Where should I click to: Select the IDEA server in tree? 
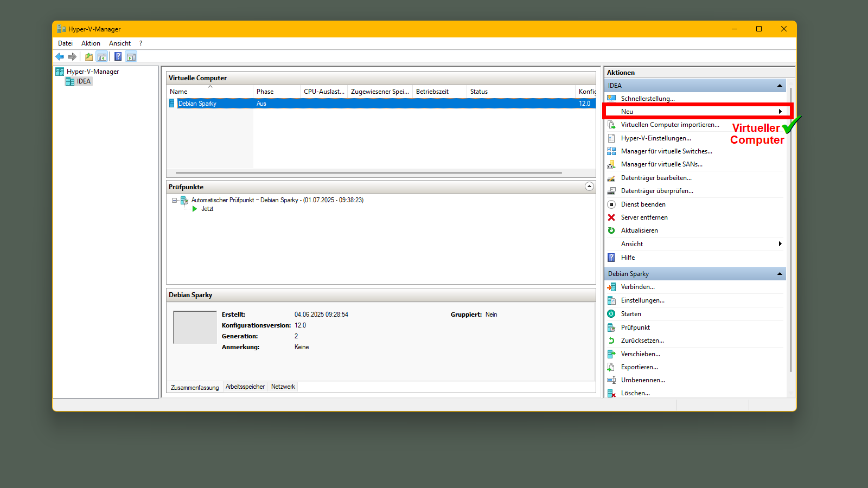click(x=84, y=81)
